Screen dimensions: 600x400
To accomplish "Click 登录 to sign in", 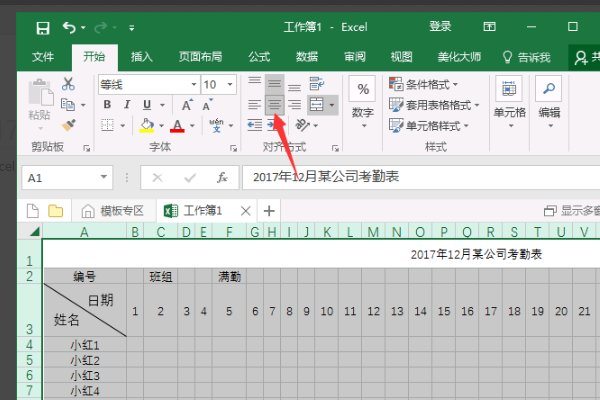I will [440, 26].
